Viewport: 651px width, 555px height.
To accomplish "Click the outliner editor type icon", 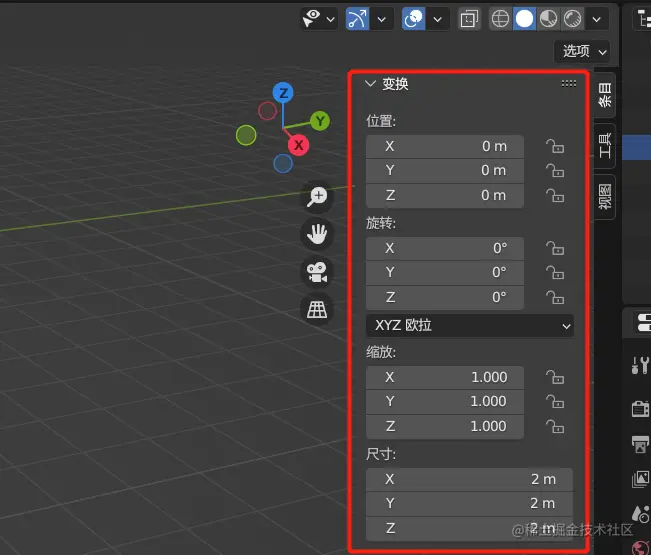I will tap(644, 19).
